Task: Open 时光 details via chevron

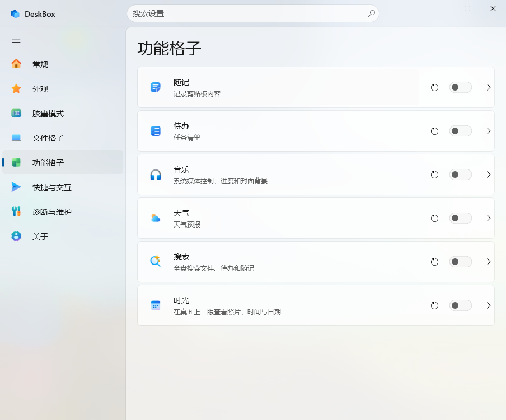Action: [x=489, y=305]
